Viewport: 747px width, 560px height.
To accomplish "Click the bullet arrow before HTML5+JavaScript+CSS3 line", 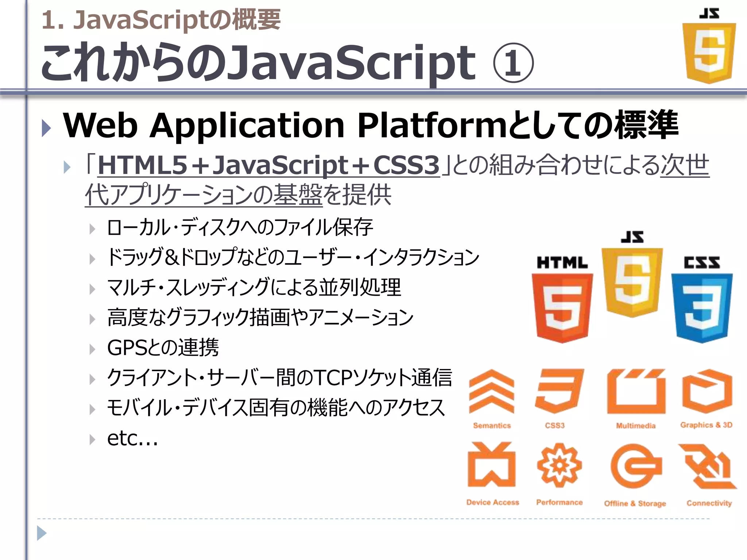I will click(67, 168).
